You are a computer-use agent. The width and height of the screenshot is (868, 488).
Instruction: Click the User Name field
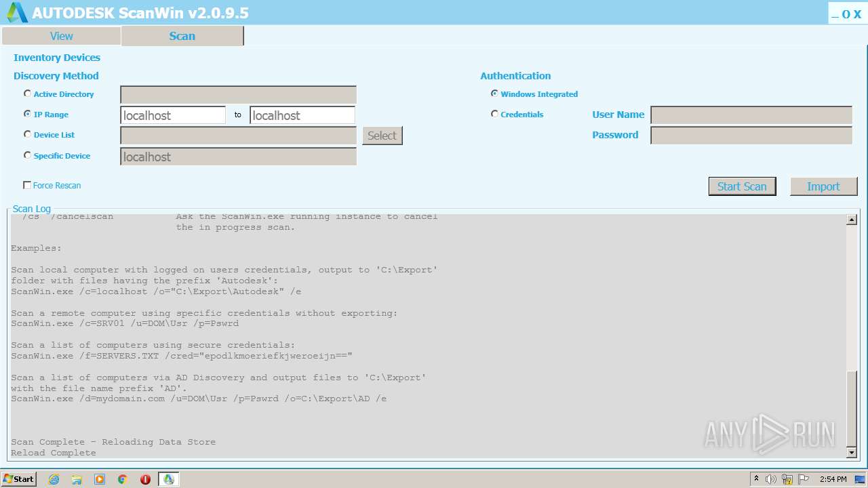pos(751,115)
